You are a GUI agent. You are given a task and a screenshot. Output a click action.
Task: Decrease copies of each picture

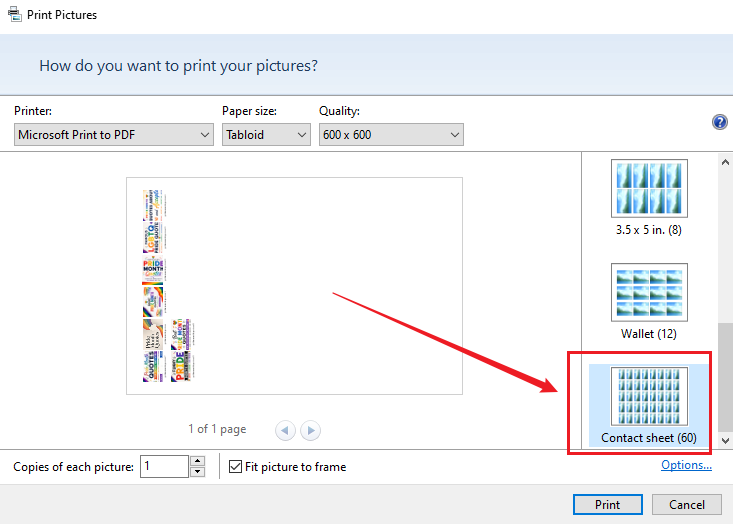coord(198,472)
